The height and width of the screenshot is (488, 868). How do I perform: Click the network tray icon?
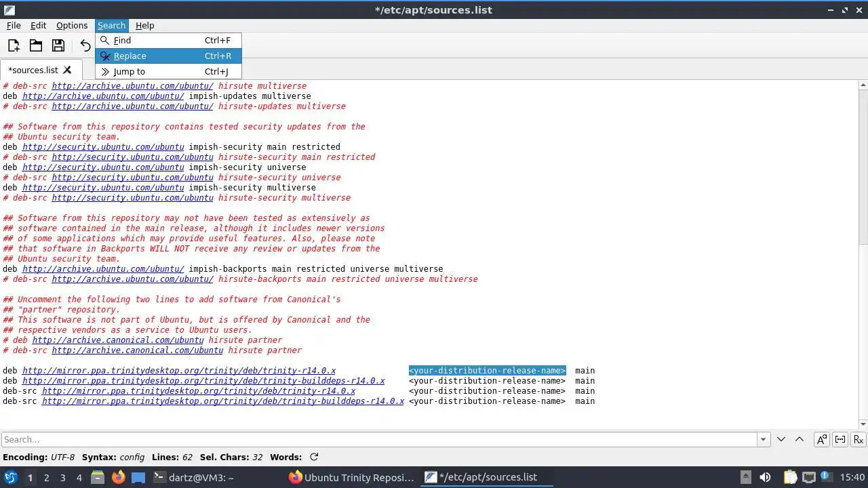[808, 477]
